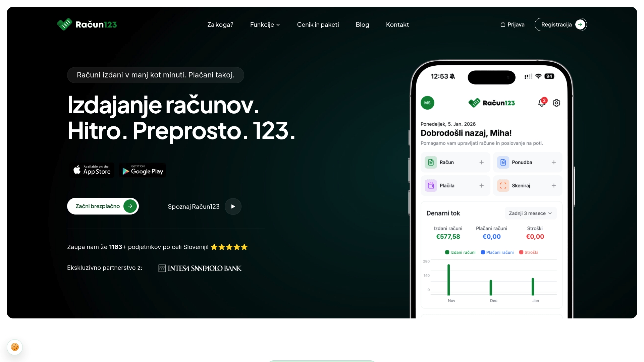Toggle Plačani računi chart legend
Viewport: 644px width, 362px height.
497,252
